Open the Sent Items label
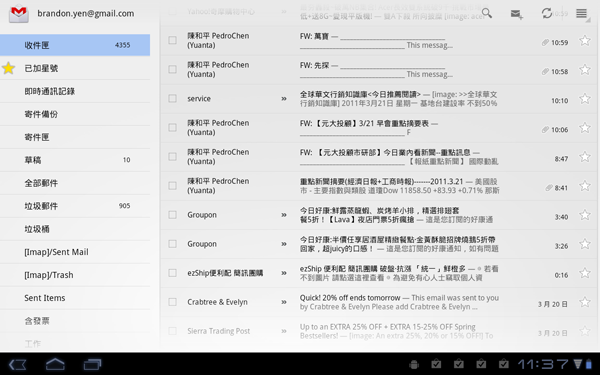The width and height of the screenshot is (600, 375). (75, 298)
